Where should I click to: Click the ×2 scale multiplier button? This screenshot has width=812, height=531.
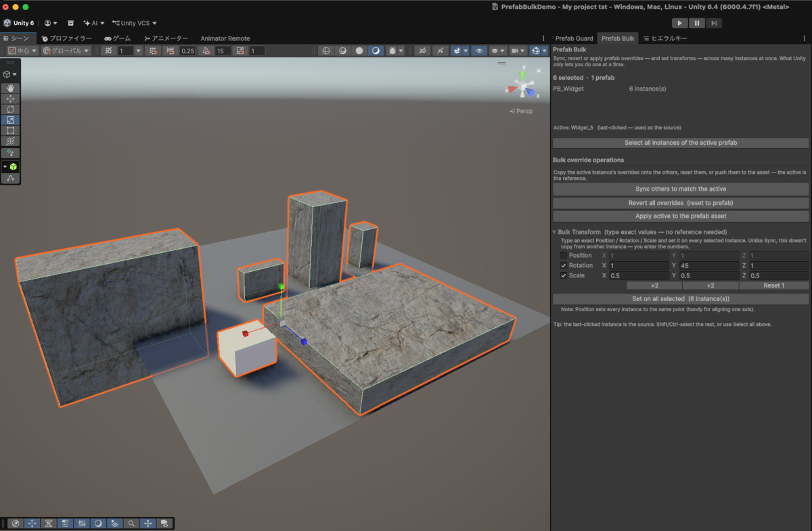coord(654,285)
